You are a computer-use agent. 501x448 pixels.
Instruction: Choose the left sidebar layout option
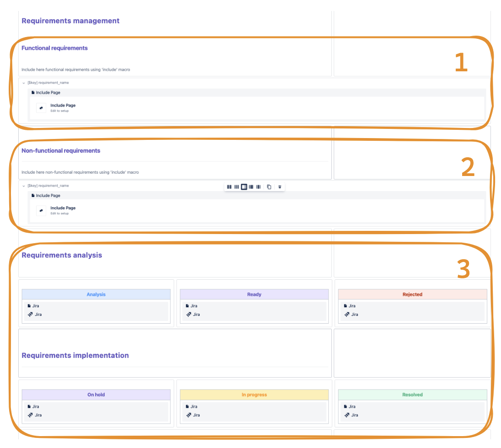coord(251,187)
